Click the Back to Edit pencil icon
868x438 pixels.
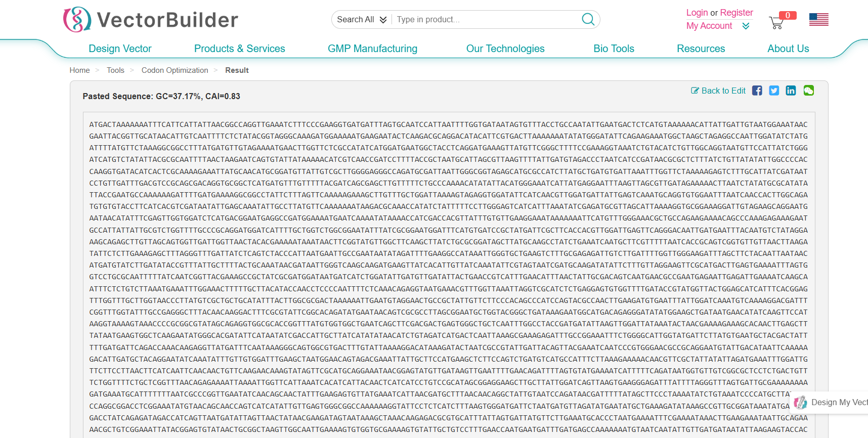click(695, 91)
